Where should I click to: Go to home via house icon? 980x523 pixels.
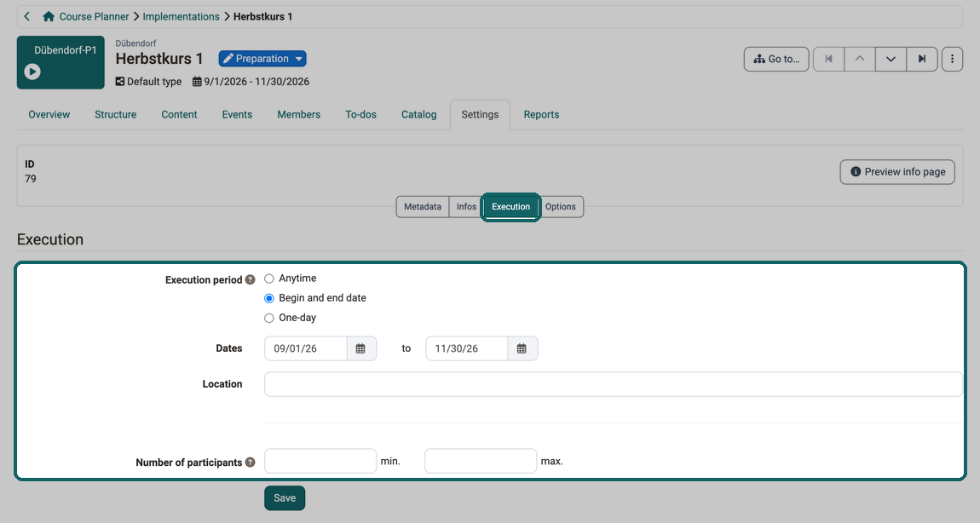click(x=48, y=16)
